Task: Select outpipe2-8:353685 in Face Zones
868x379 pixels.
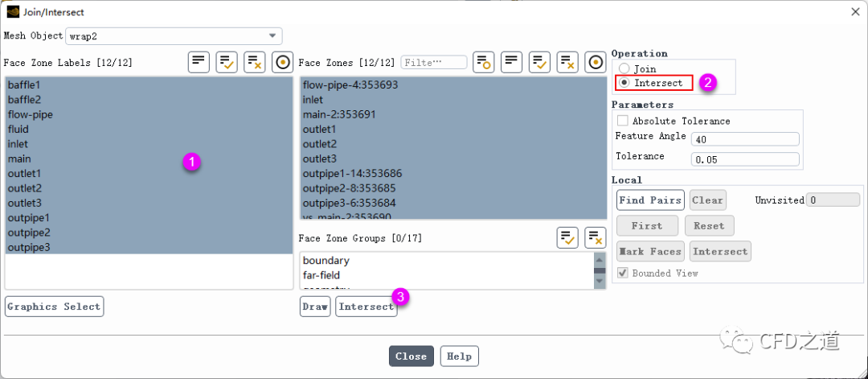Action: point(453,188)
